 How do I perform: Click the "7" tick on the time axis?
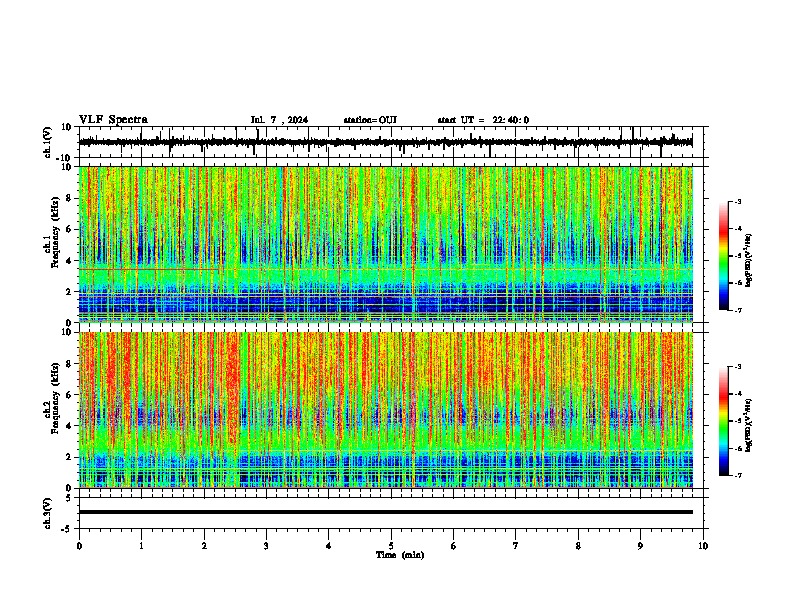(x=516, y=546)
